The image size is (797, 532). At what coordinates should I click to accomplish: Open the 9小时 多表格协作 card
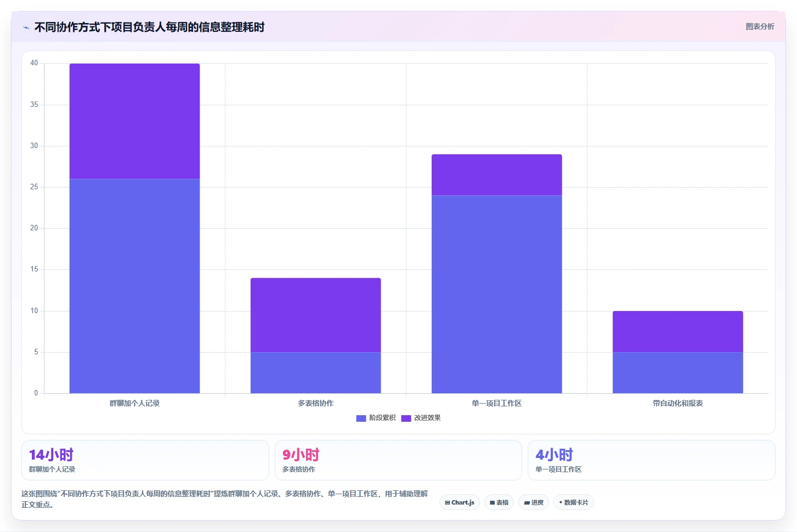click(398, 460)
